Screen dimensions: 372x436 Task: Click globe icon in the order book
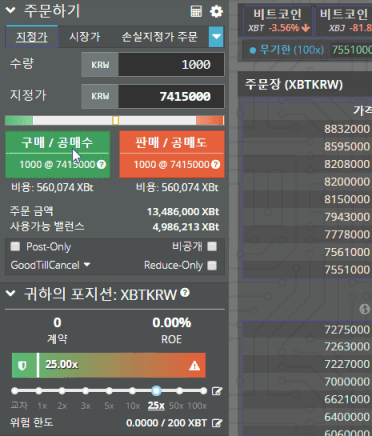(364, 309)
